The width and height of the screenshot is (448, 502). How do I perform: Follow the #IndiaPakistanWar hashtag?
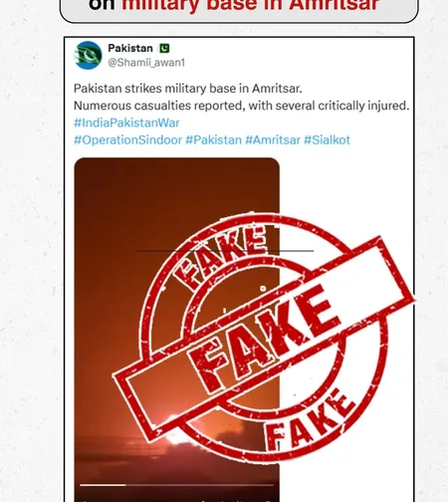pos(126,123)
